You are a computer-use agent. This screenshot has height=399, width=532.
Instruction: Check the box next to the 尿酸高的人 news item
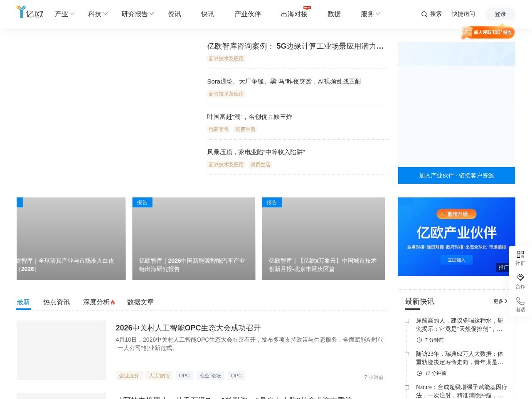pyautogui.click(x=406, y=320)
